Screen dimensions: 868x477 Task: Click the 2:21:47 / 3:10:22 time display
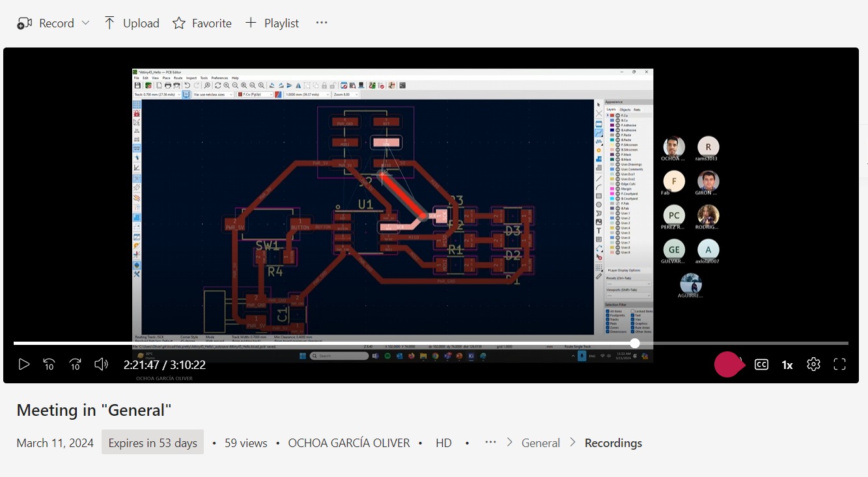pyautogui.click(x=165, y=365)
